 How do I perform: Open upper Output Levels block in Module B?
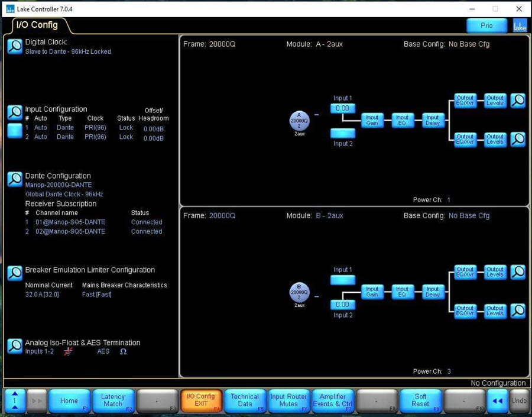(495, 272)
